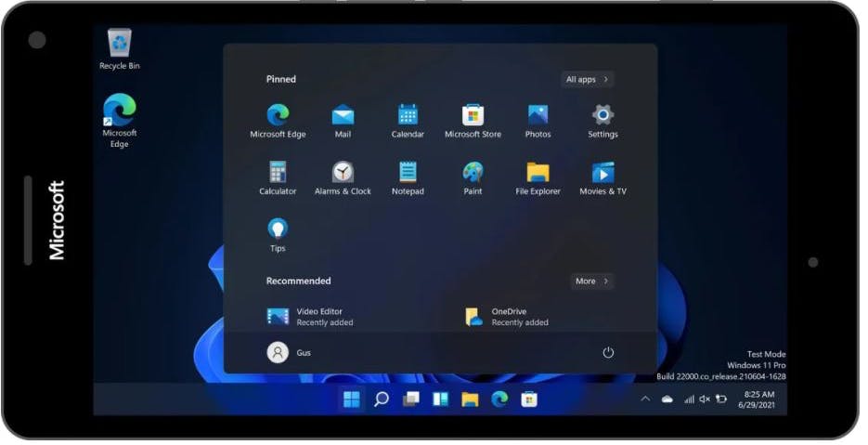Launch Movies & TV
868x445 pixels.
(602, 177)
